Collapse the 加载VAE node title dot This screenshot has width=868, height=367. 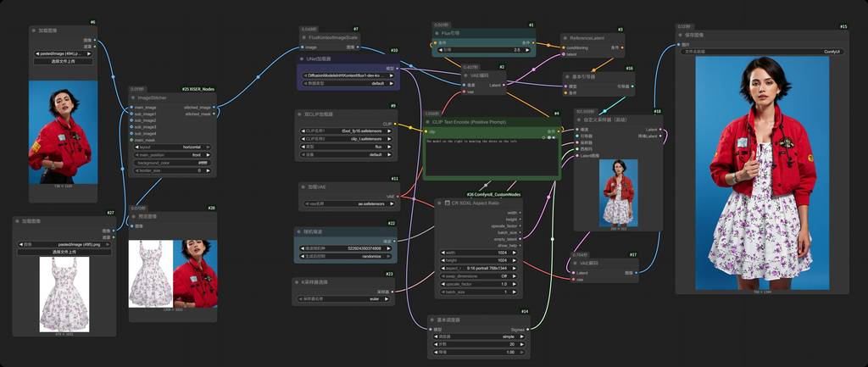[303, 187]
